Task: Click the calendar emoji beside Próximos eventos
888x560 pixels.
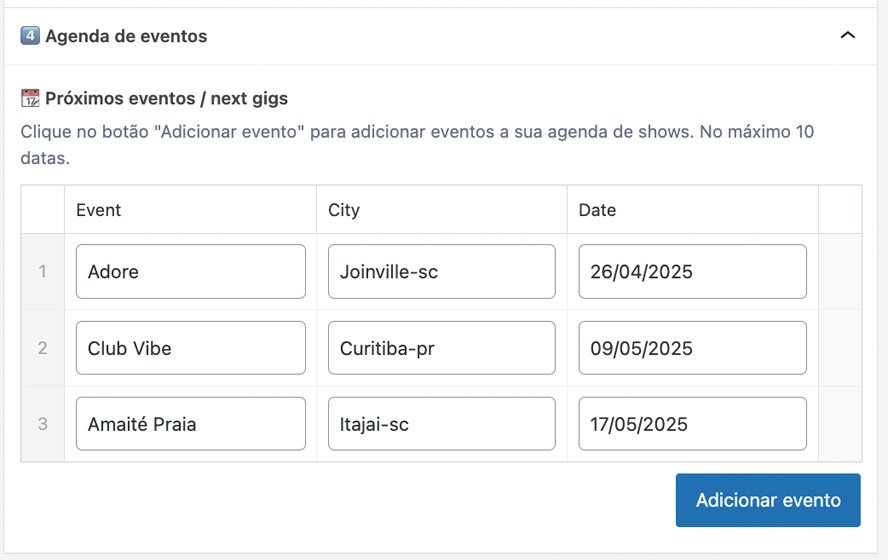Action: coord(30,99)
